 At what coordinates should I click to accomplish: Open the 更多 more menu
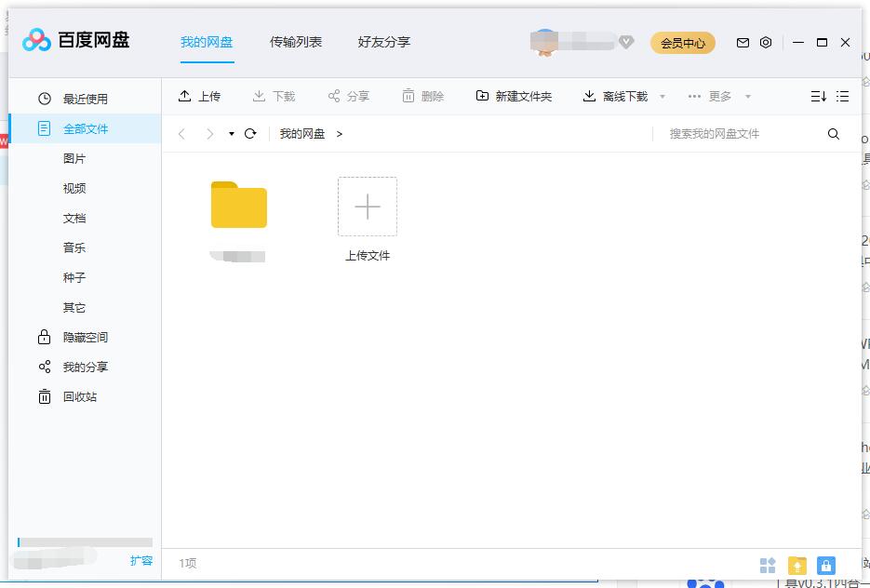tap(710, 96)
